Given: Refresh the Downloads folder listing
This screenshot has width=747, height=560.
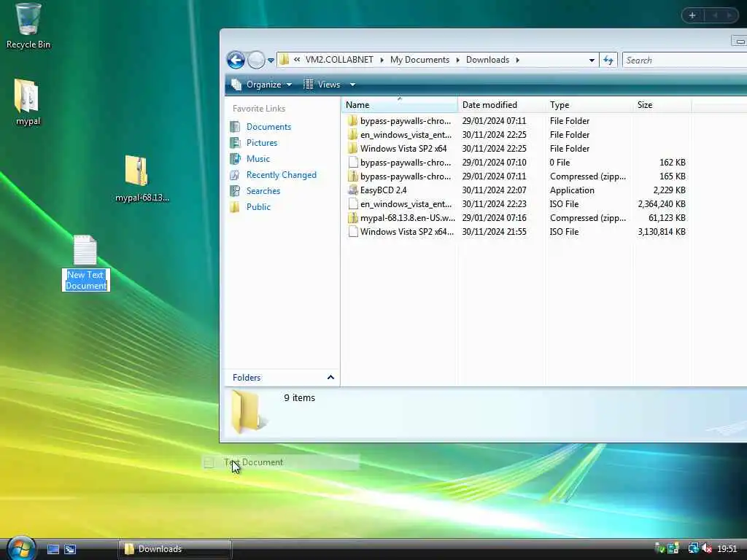Looking at the screenshot, I should [x=608, y=60].
